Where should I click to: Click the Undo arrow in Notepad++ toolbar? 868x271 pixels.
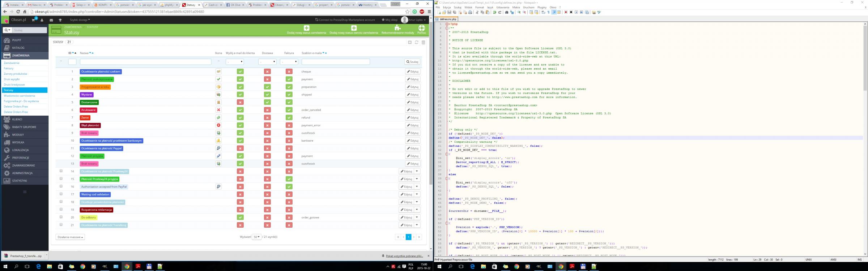click(494, 12)
